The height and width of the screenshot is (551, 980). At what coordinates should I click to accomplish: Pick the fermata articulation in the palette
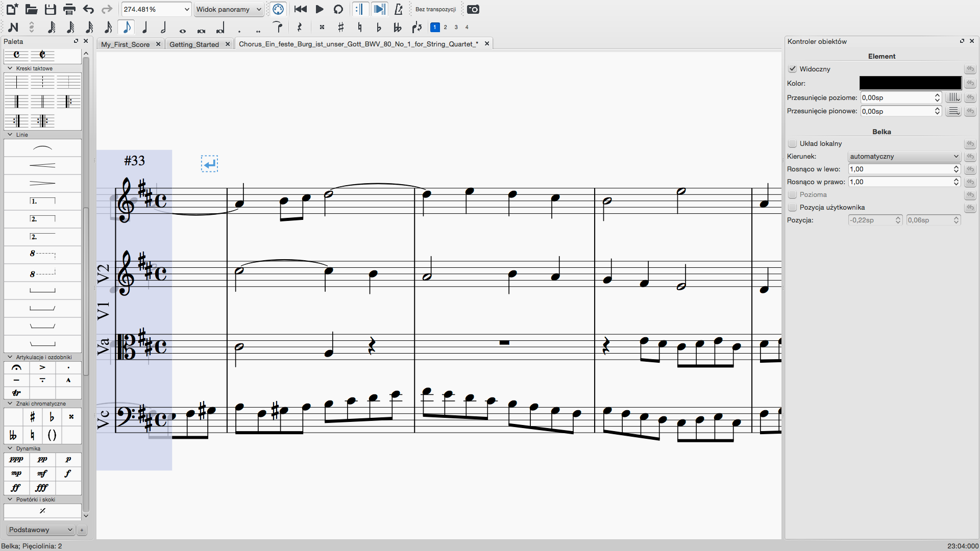[16, 367]
